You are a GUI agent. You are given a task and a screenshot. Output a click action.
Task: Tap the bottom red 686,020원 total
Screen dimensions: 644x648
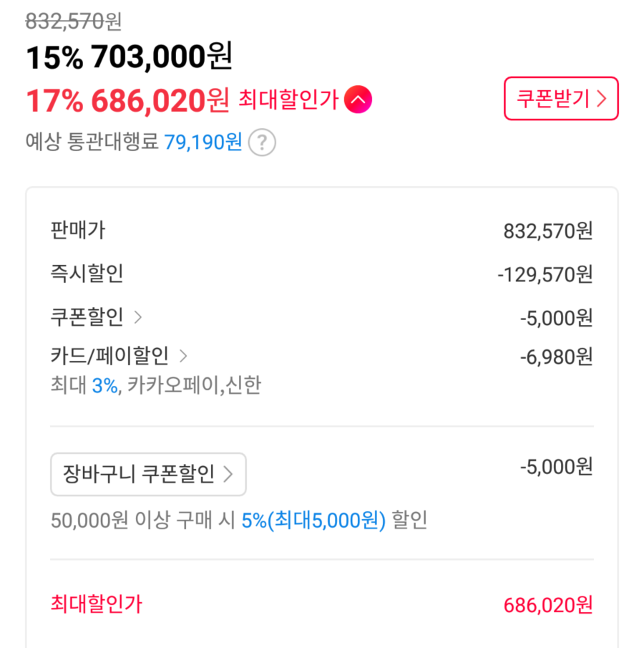click(548, 605)
